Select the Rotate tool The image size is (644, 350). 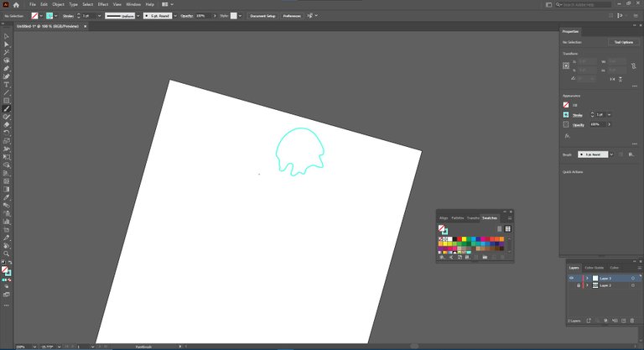pyautogui.click(x=6, y=133)
